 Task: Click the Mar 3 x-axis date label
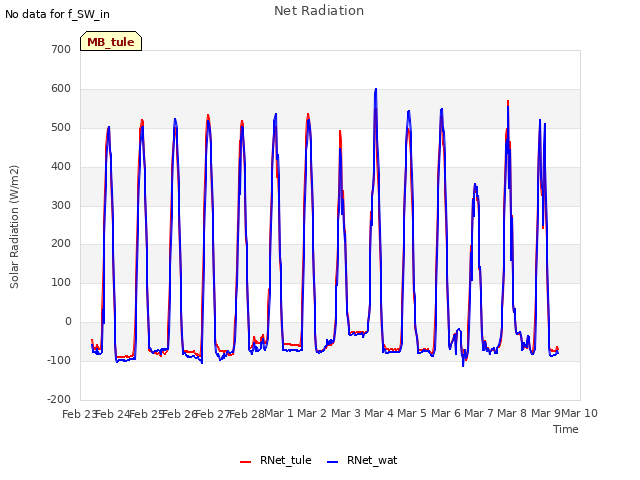click(x=346, y=413)
